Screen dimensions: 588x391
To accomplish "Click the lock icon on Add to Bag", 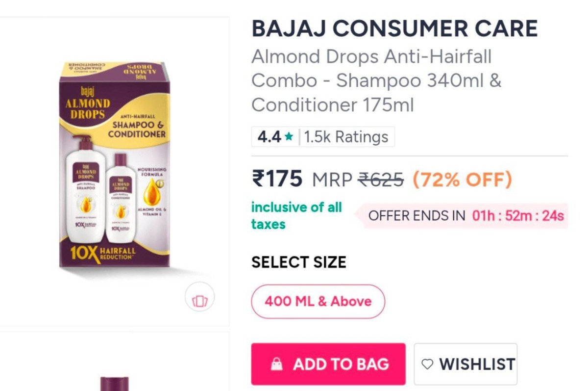I will tap(277, 364).
